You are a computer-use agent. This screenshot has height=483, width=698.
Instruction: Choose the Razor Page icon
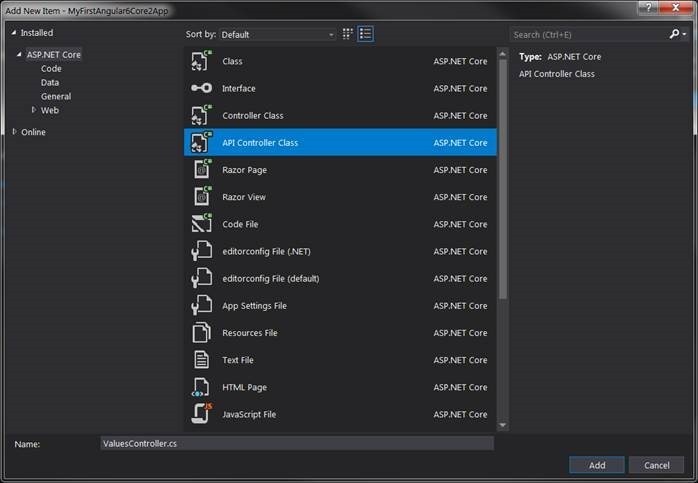tap(201, 170)
